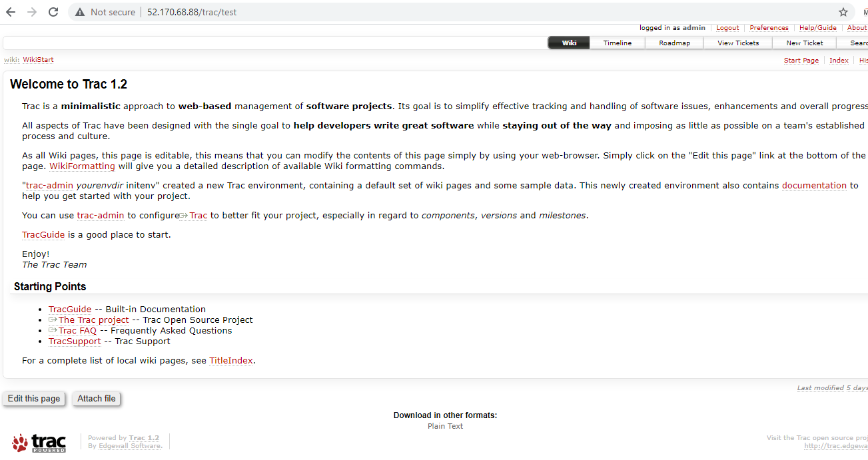Click the browser reload icon
Image resolution: width=868 pixels, height=460 pixels.
pyautogui.click(x=53, y=12)
